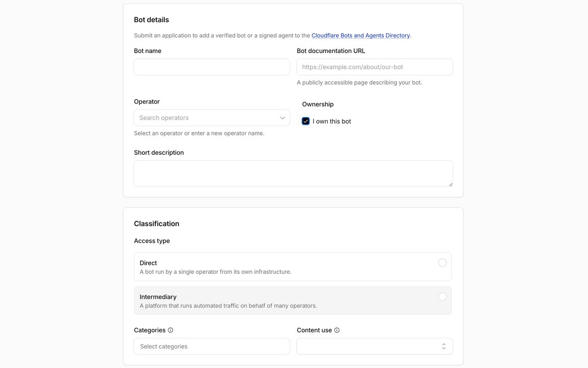
Task: Expand the operator dropdown chevron
Action: [x=282, y=118]
